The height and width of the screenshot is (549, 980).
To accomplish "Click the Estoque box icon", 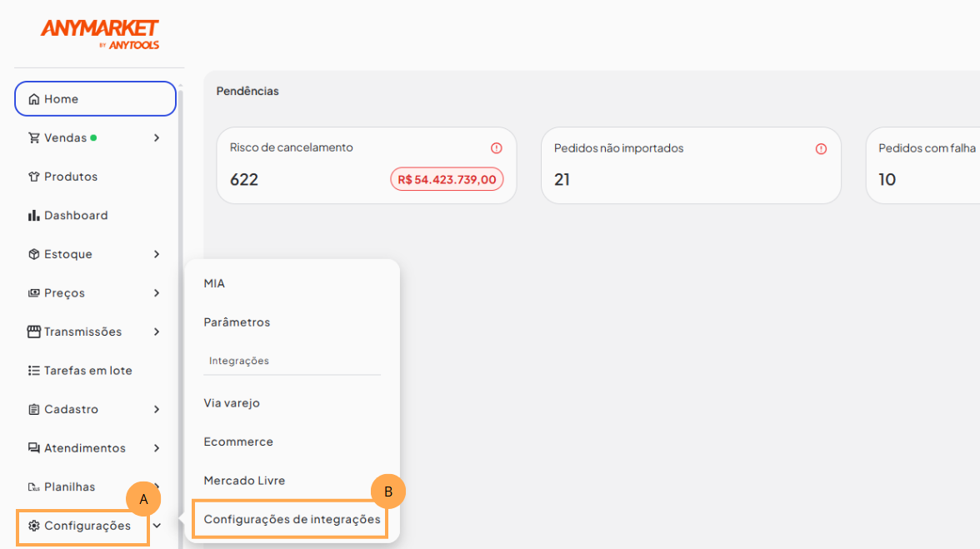I will pos(34,254).
